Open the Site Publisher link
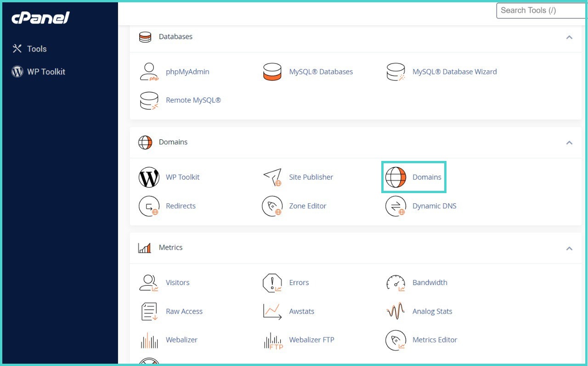The width and height of the screenshot is (588, 366). (x=311, y=177)
